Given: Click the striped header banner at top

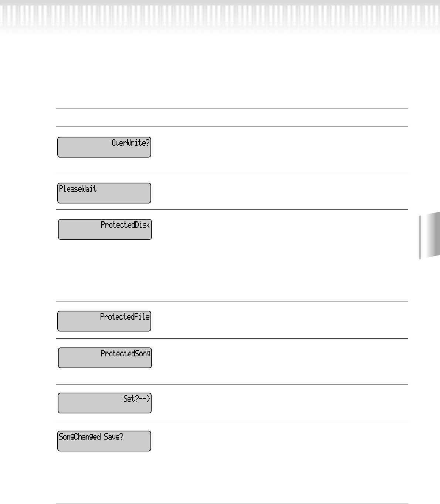Looking at the screenshot, I should pyautogui.click(x=220, y=17).
